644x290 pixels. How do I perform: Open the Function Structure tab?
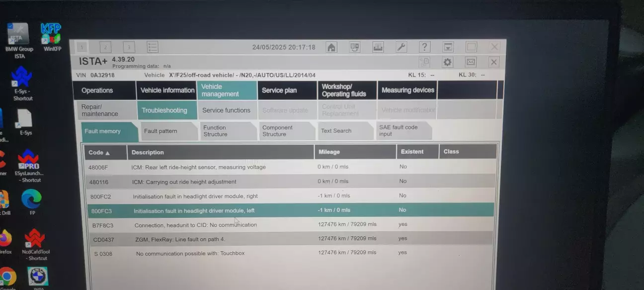pos(228,131)
